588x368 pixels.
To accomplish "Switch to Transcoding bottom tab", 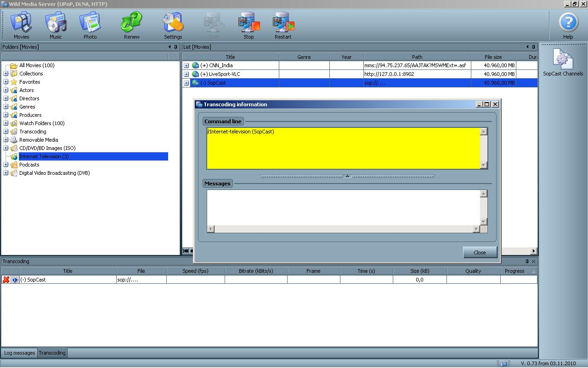I will tap(52, 353).
